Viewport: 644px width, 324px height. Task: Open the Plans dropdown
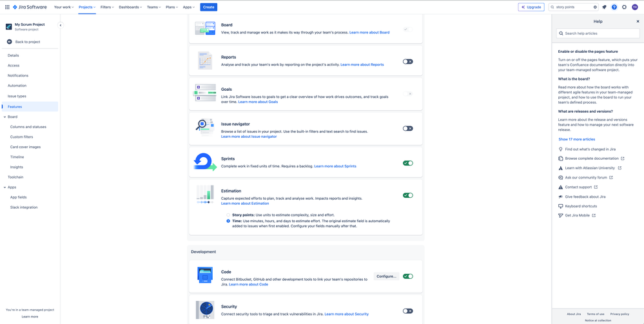pyautogui.click(x=172, y=7)
